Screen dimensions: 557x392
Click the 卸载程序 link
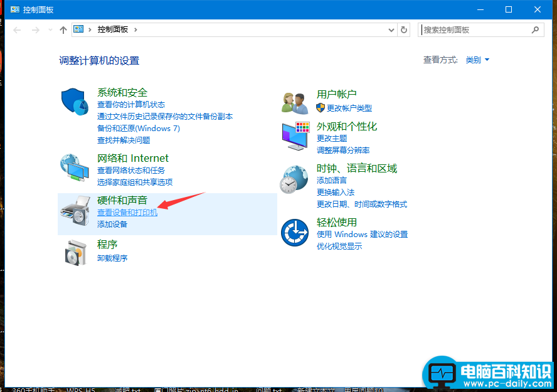114,257
